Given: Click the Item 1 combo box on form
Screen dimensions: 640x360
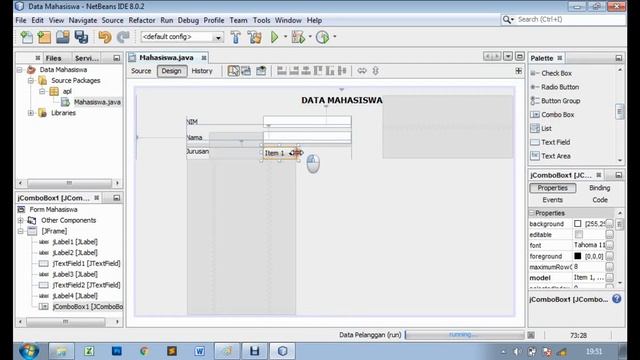Looking at the screenshot, I should (x=281, y=153).
